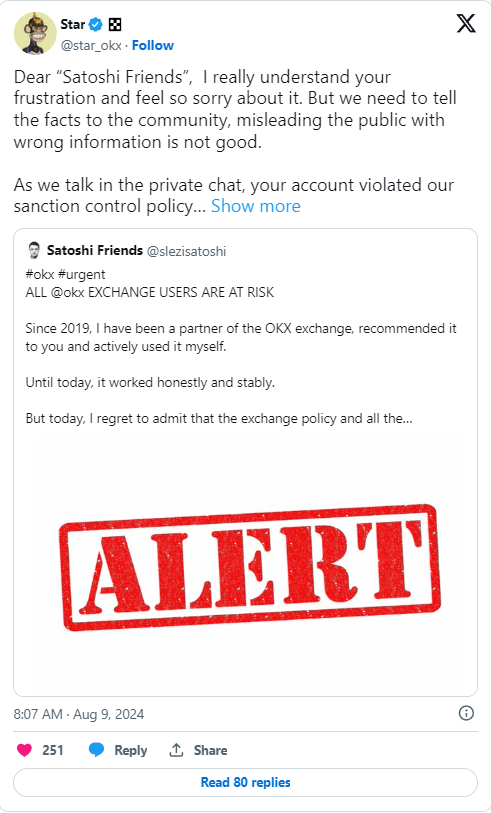Click the OKX affiliation badge icon

pyautogui.click(x=114, y=24)
